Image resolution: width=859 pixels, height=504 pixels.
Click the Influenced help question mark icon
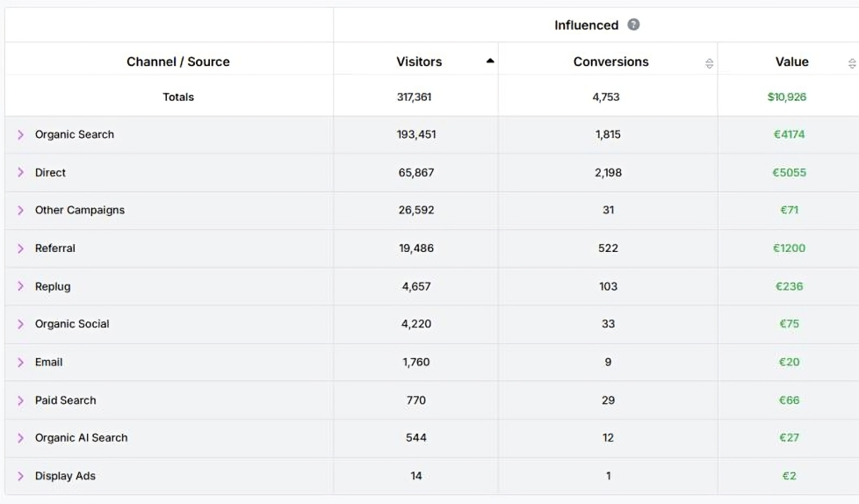click(633, 25)
